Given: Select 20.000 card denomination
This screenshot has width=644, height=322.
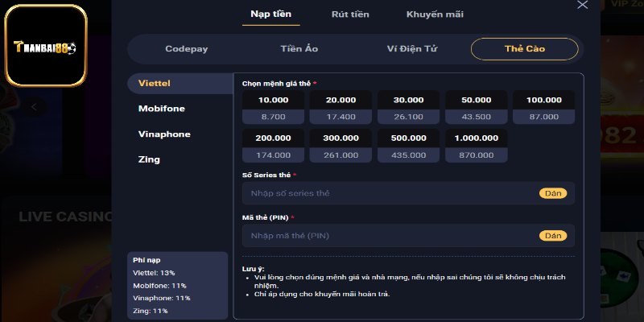Looking at the screenshot, I should [341, 107].
